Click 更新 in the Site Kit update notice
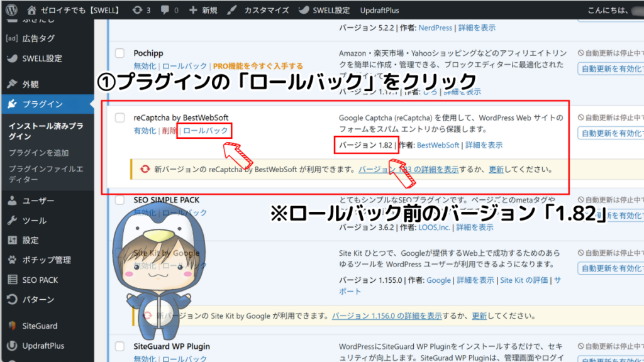Image resolution: width=644 pixels, height=362 pixels. click(479, 315)
